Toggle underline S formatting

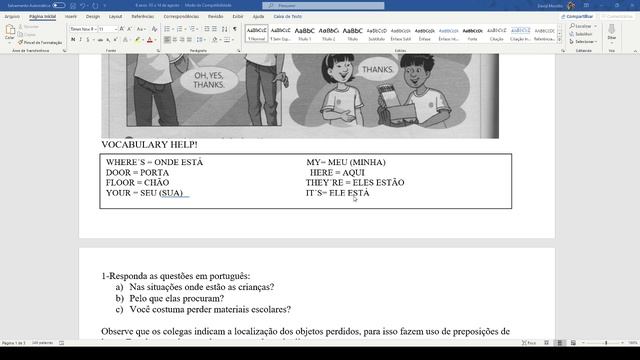point(87,40)
